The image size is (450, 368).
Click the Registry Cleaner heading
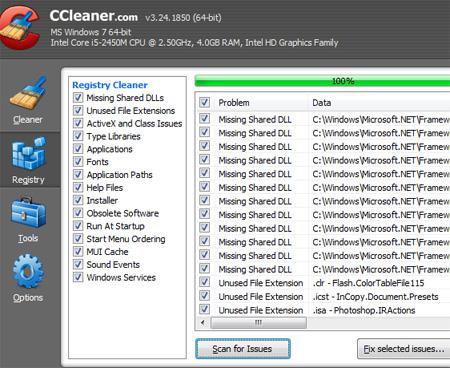coord(110,85)
